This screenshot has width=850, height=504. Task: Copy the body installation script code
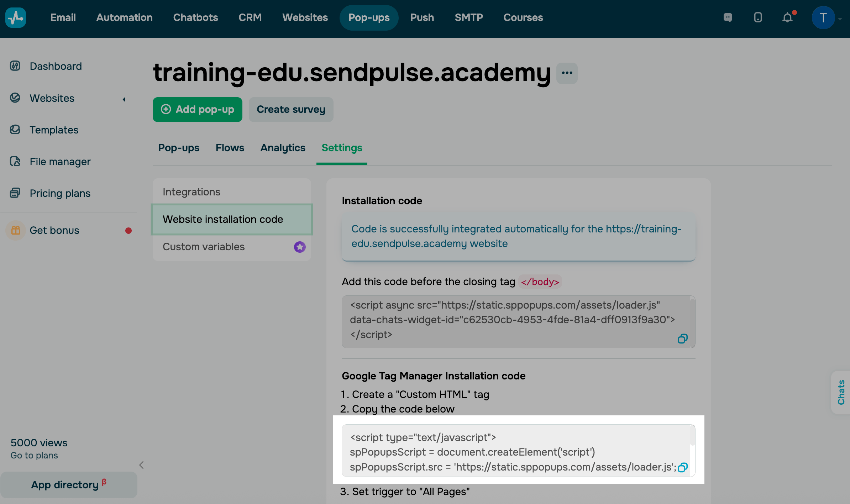tap(682, 338)
